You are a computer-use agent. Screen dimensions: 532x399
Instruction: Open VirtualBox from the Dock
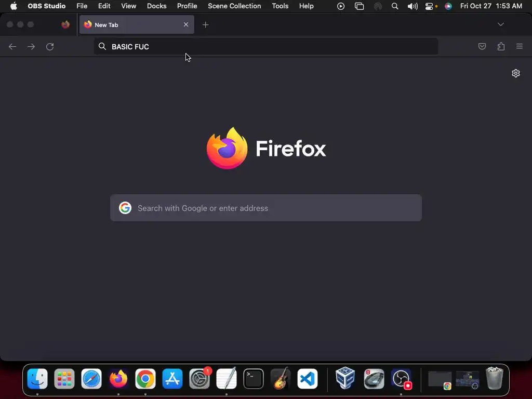[x=345, y=377]
